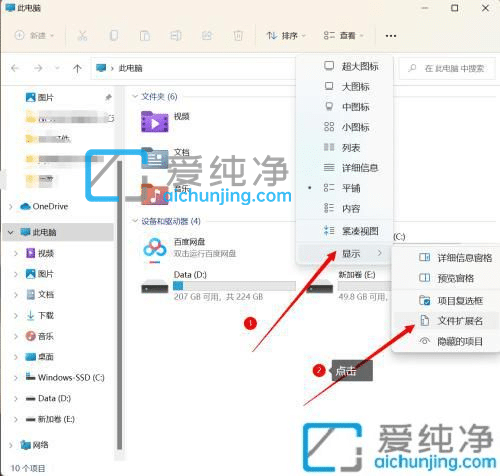Select the 新加卷 (E:) drive icon
Viewport: 500px width, 476px height.
pyautogui.click(x=320, y=287)
